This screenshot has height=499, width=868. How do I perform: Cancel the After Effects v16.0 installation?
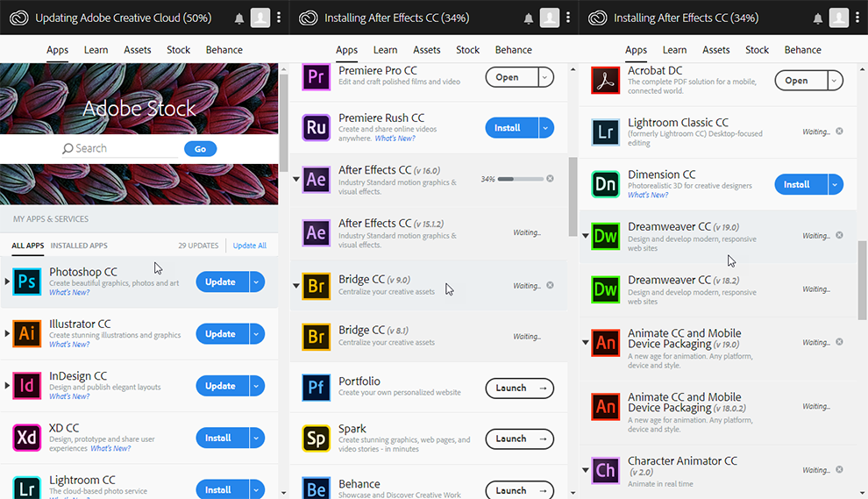(551, 179)
